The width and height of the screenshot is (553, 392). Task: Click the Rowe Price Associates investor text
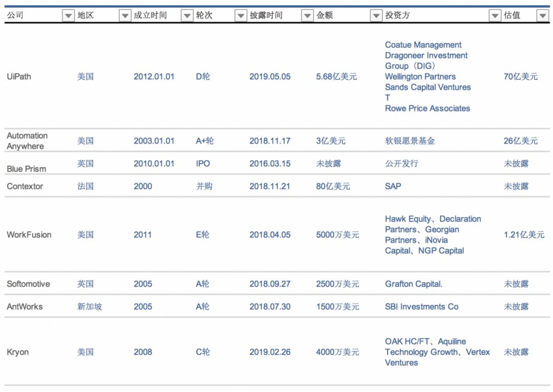tap(428, 108)
